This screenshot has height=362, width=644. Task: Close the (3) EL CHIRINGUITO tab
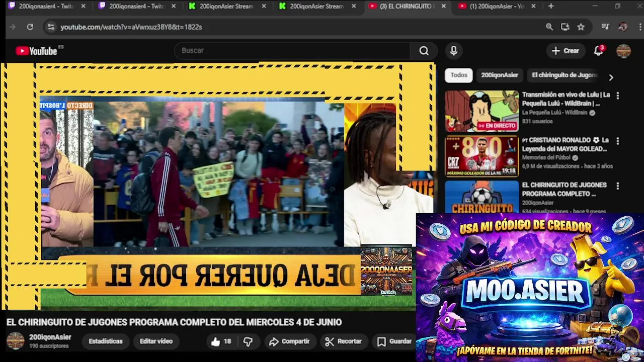(443, 6)
